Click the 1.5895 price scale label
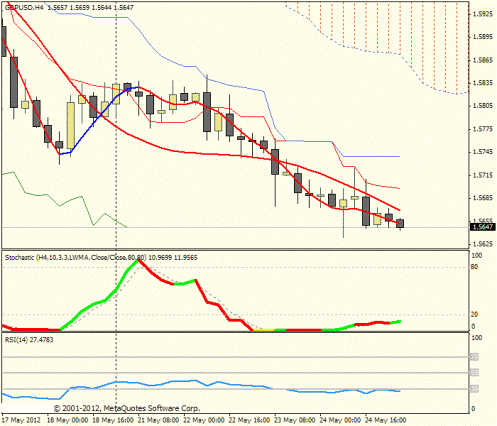 coord(483,37)
